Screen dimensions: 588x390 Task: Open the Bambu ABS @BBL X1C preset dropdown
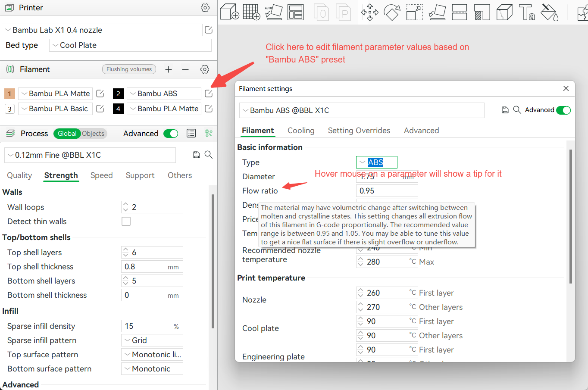(x=362, y=110)
